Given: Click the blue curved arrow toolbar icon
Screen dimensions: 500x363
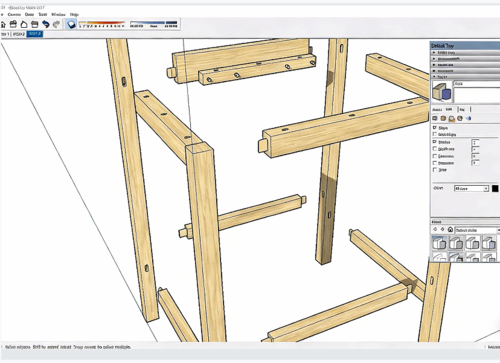Looking at the screenshot, I should (46, 24).
